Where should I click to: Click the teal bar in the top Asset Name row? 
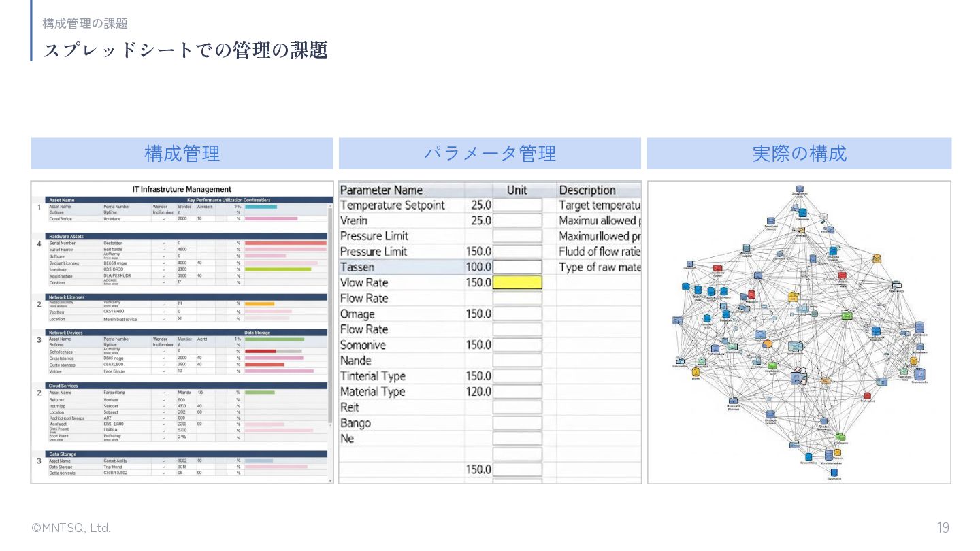[x=261, y=207]
